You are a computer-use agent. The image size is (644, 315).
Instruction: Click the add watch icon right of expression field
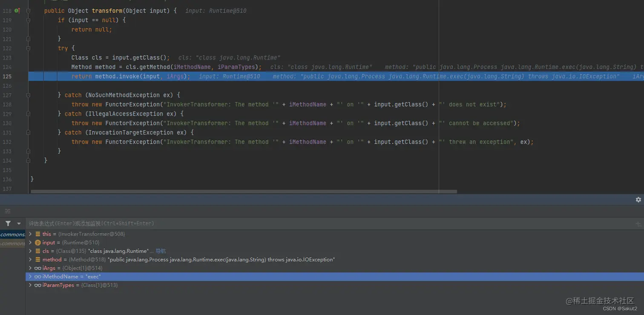[x=638, y=223]
